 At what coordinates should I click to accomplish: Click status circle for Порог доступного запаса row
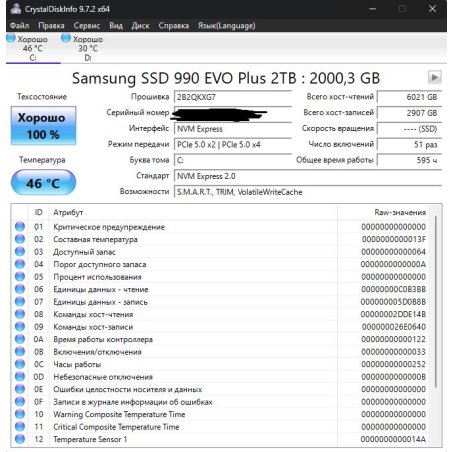20,264
